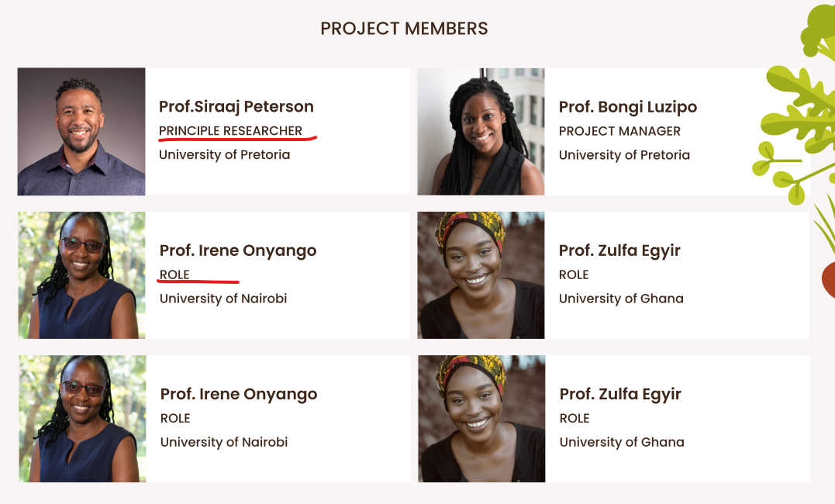Screen dimensions: 835x504
Task: Click the PROJECT MEMBERS heading
Action: (404, 29)
